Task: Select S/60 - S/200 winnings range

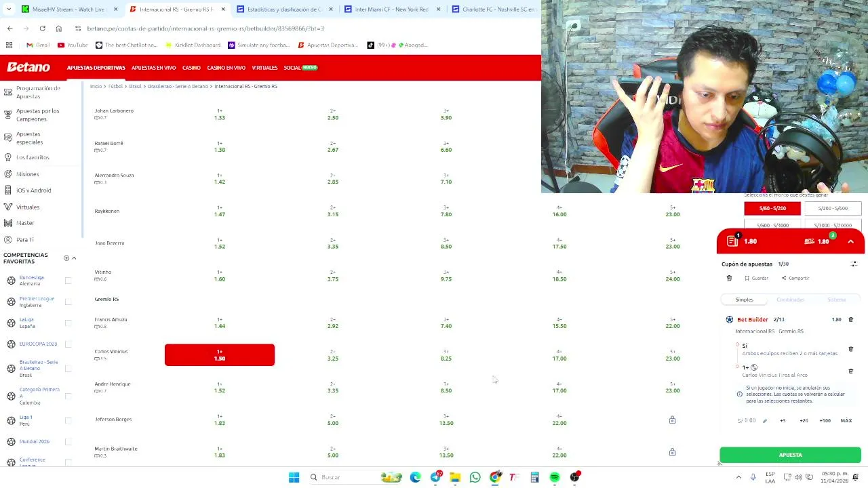Action: (x=772, y=208)
